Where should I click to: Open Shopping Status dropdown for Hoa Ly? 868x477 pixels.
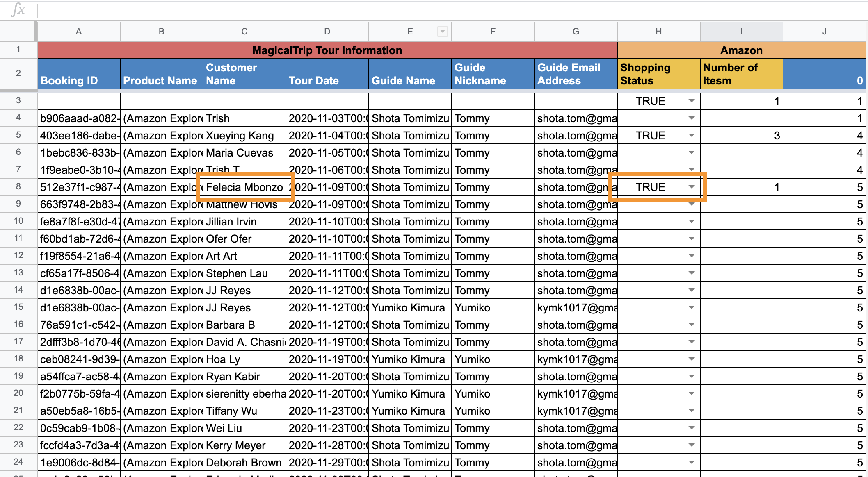692,359
